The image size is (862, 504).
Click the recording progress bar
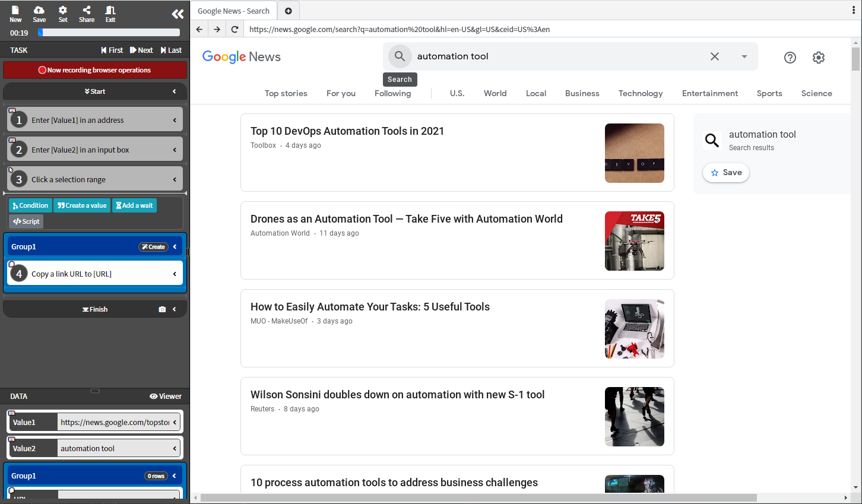[109, 33]
